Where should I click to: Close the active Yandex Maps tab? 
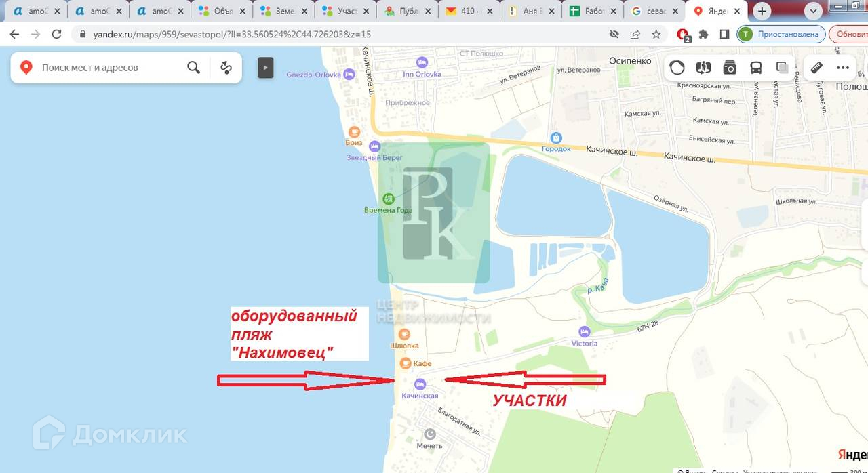(x=736, y=11)
